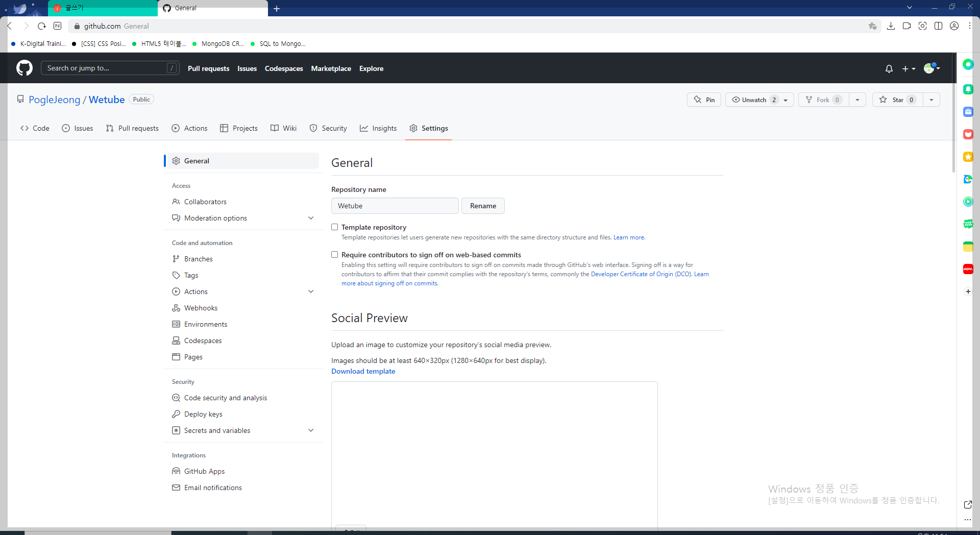Open Email notifications settings
The width and height of the screenshot is (980, 535).
coord(243,488)
